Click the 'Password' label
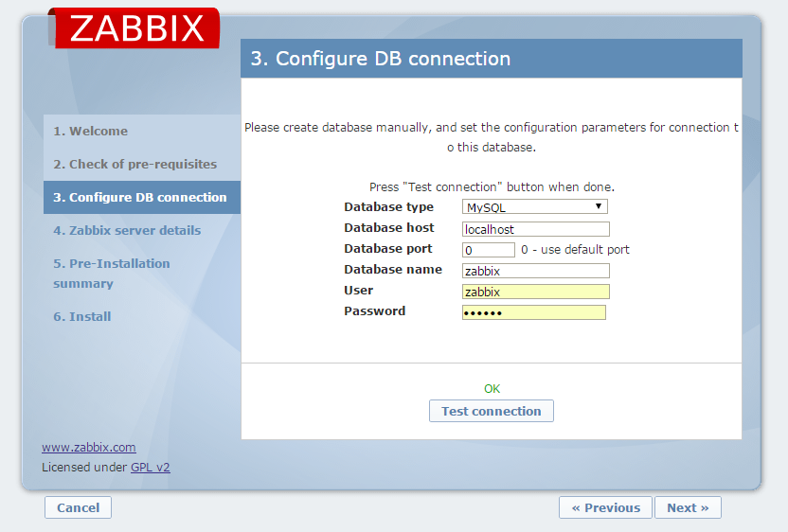This screenshot has height=532, width=788. pyautogui.click(x=374, y=310)
